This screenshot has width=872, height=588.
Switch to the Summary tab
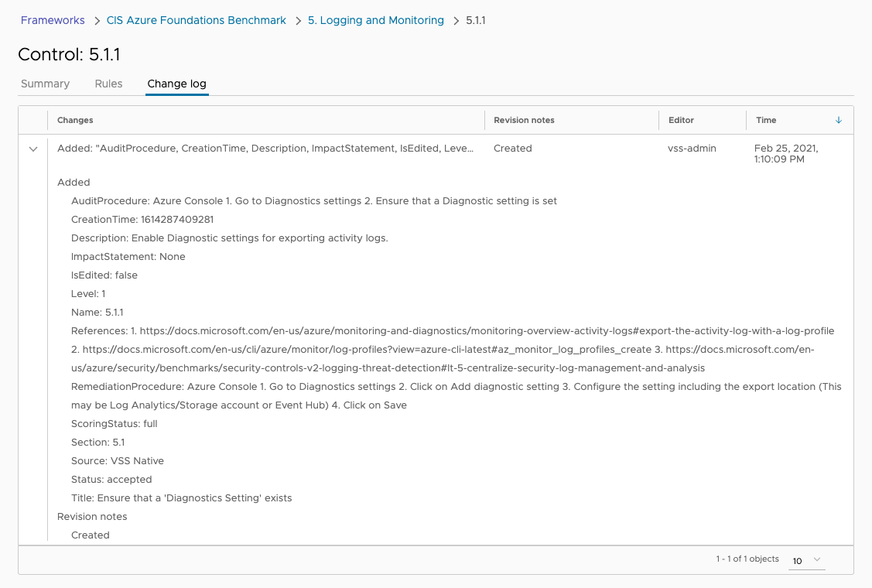click(x=45, y=84)
